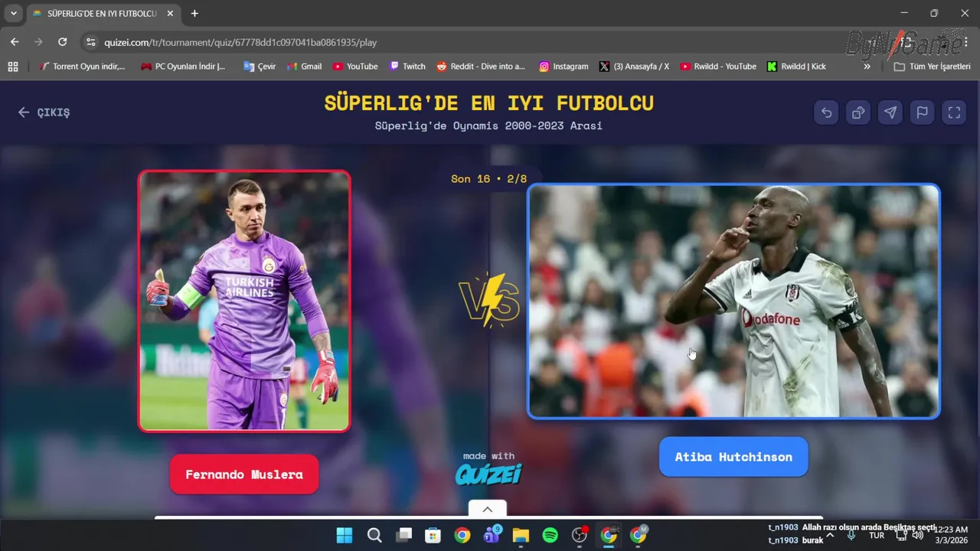Select the Atiba Hutchinson photo card
Screen dimensions: 980x551
tap(733, 302)
